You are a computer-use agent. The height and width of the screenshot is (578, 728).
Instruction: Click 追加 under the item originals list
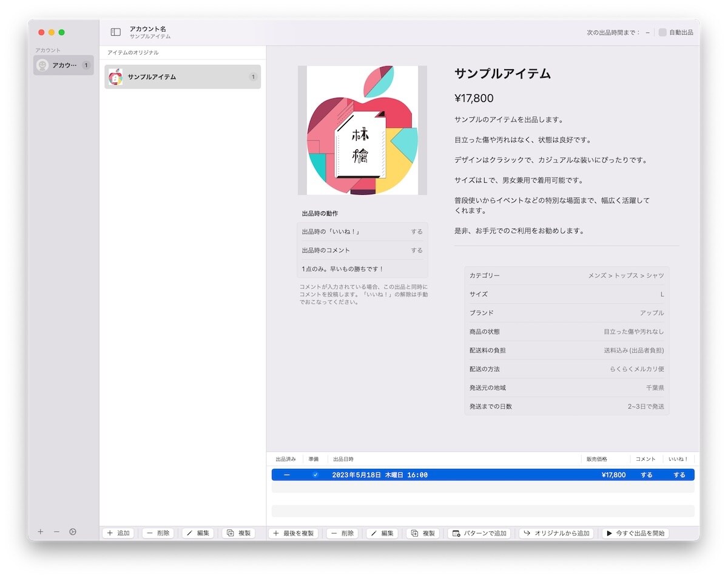(x=118, y=533)
